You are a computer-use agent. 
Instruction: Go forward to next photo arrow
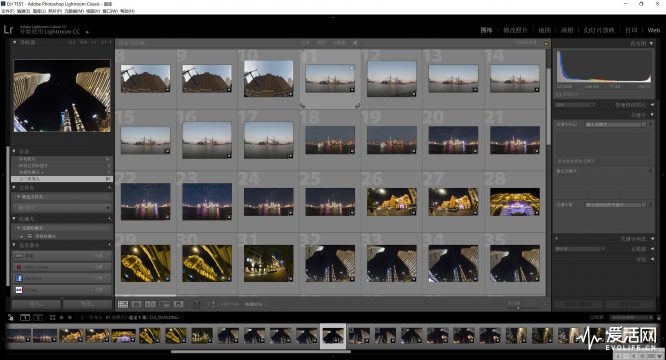70,317
